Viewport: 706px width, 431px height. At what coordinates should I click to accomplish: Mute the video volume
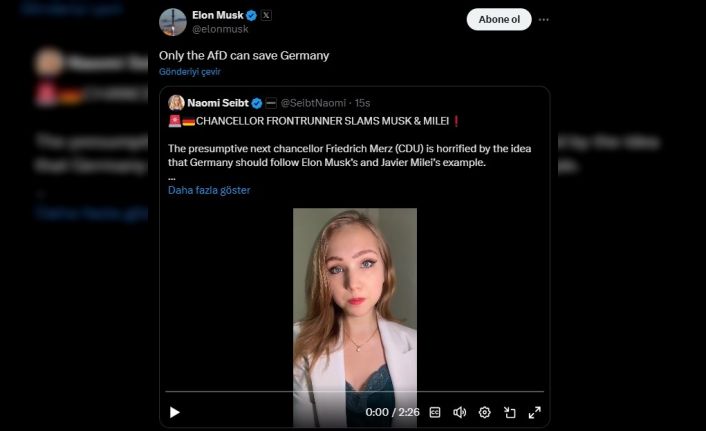click(x=460, y=412)
